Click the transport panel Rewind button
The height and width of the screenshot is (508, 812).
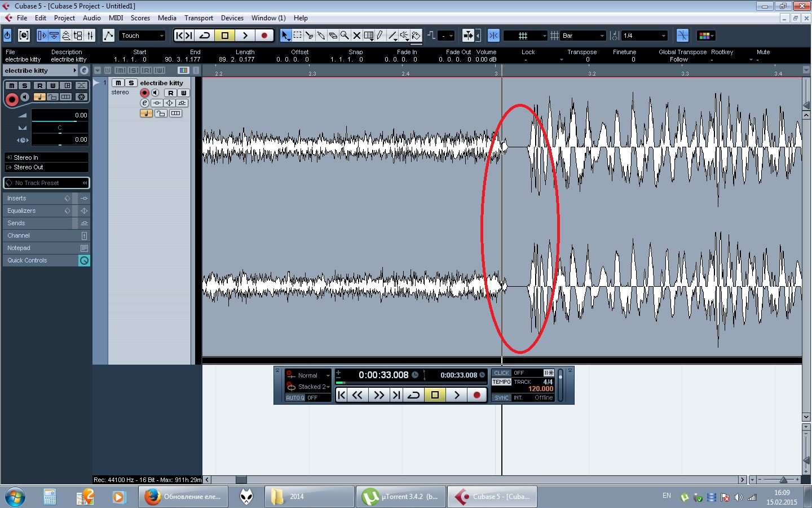click(358, 395)
